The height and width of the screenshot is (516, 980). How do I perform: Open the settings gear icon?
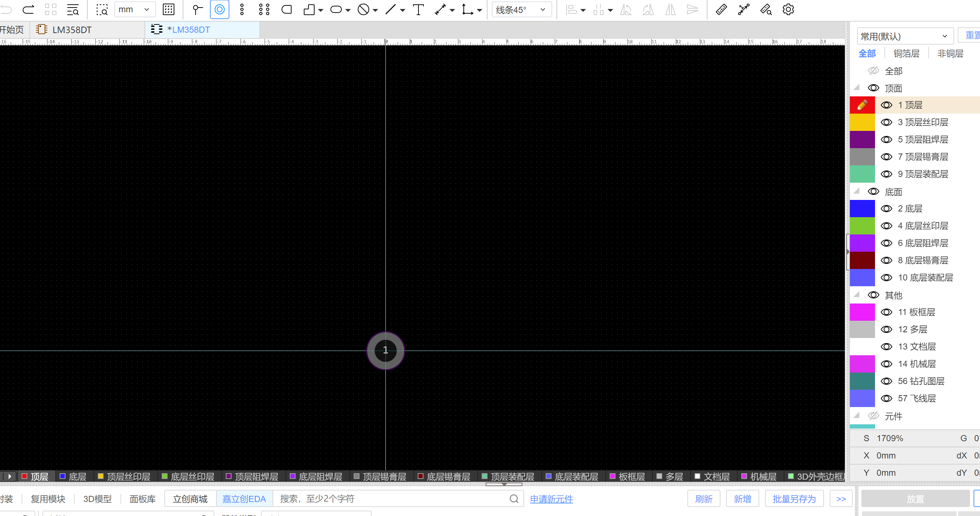click(x=788, y=9)
